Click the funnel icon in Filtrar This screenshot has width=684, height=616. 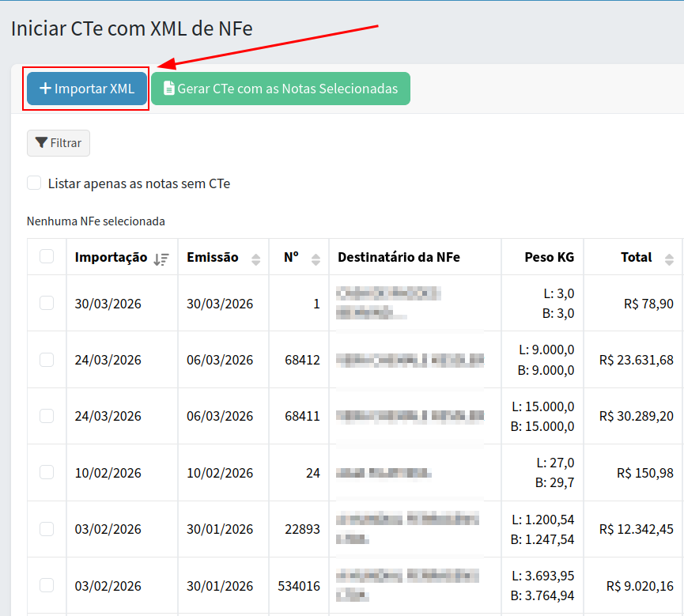tap(41, 143)
